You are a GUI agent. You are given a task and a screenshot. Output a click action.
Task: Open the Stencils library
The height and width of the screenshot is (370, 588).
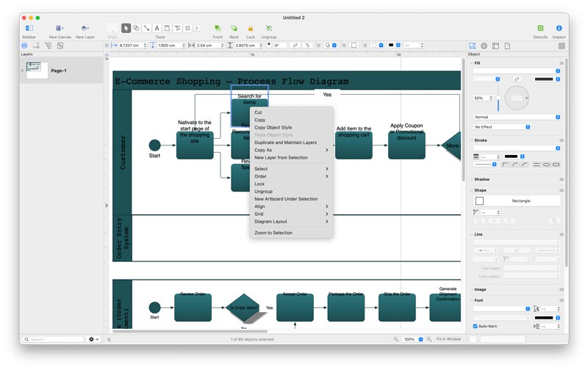541,28
